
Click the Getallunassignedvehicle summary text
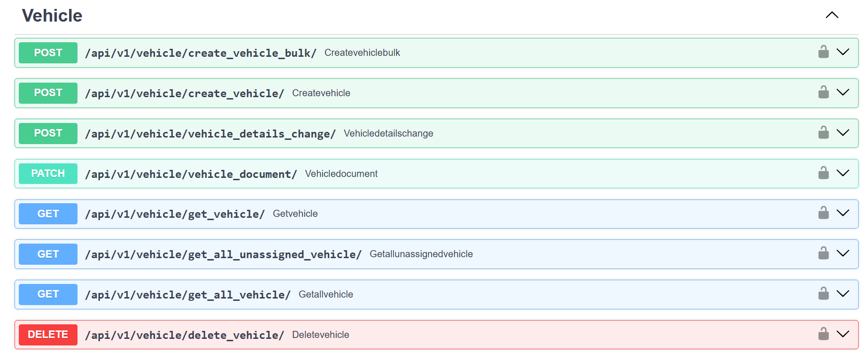point(421,254)
